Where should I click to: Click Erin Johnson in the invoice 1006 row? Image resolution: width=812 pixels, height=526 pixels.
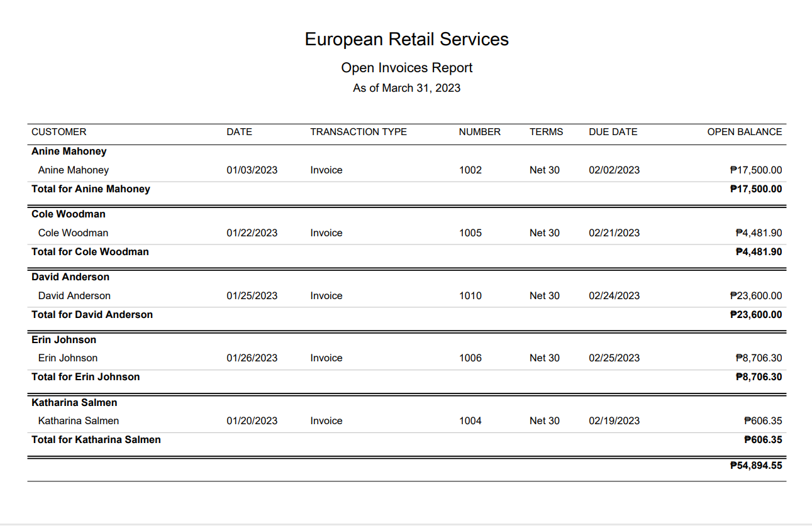click(68, 358)
